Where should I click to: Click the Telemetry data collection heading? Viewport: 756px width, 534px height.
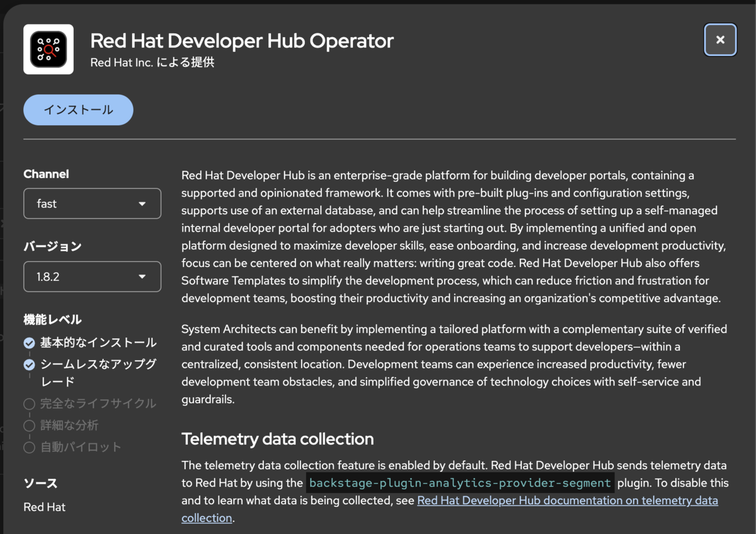(x=277, y=439)
